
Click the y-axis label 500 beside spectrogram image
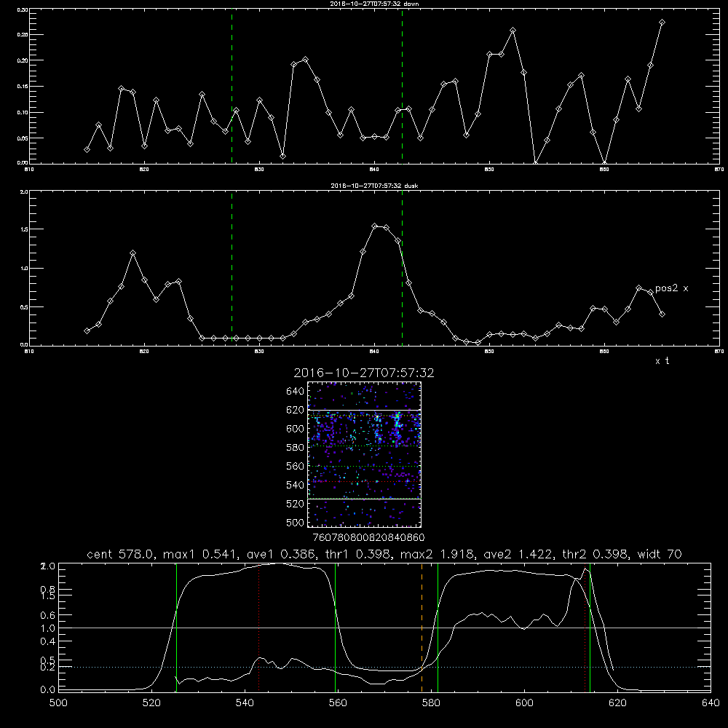(296, 523)
